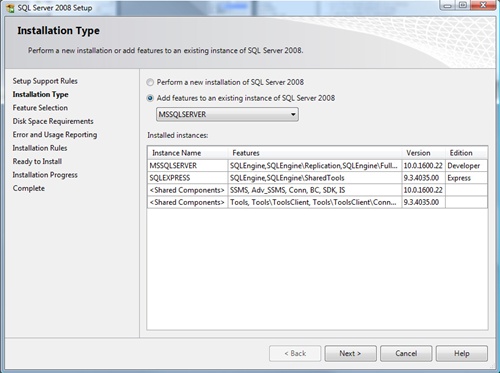500x373 pixels.
Task: Click the Installed instances label
Action: click(178, 135)
